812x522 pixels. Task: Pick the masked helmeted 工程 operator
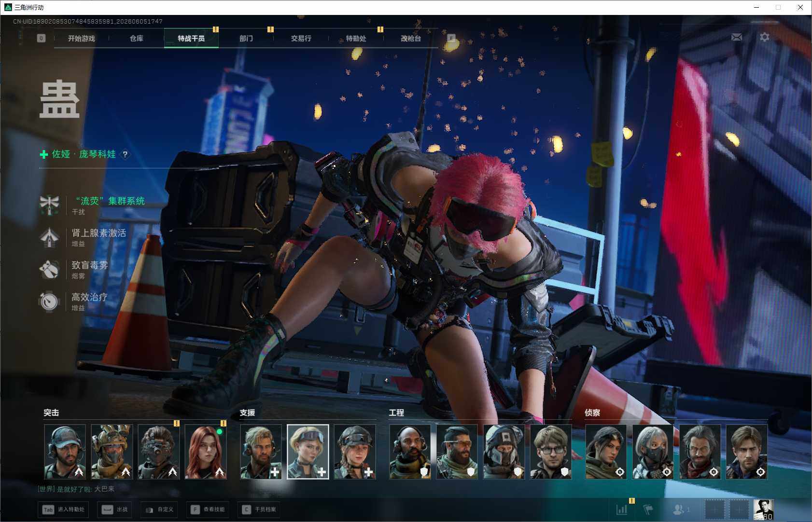[x=504, y=452]
